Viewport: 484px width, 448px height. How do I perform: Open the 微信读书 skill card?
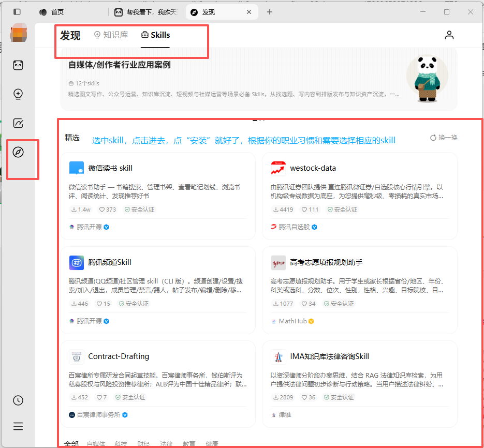click(158, 196)
